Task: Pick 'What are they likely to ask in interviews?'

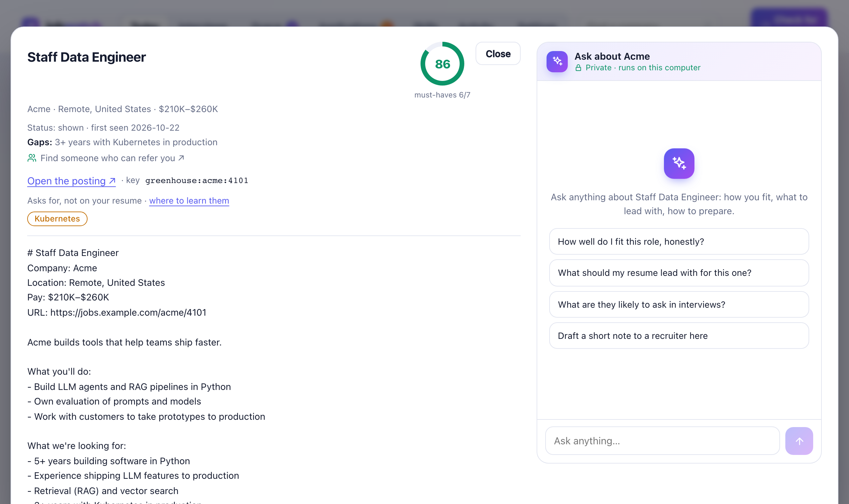Action: [679, 304]
